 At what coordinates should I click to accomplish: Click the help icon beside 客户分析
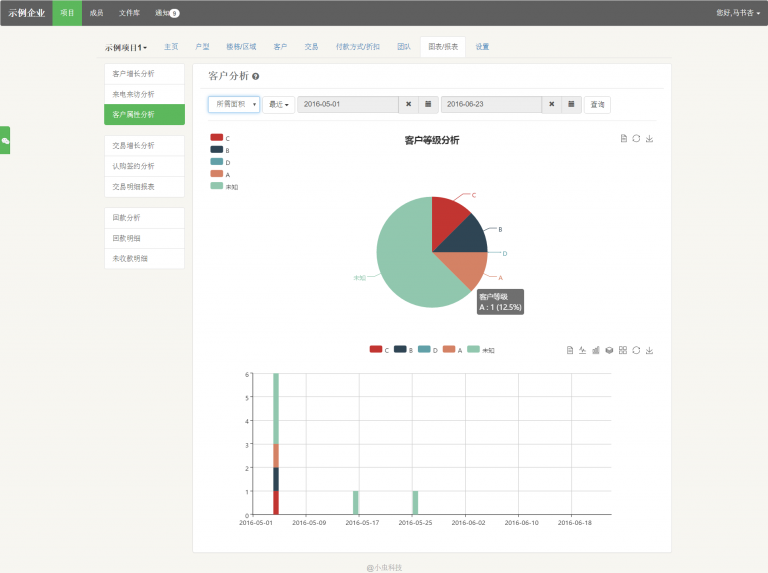pyautogui.click(x=256, y=76)
